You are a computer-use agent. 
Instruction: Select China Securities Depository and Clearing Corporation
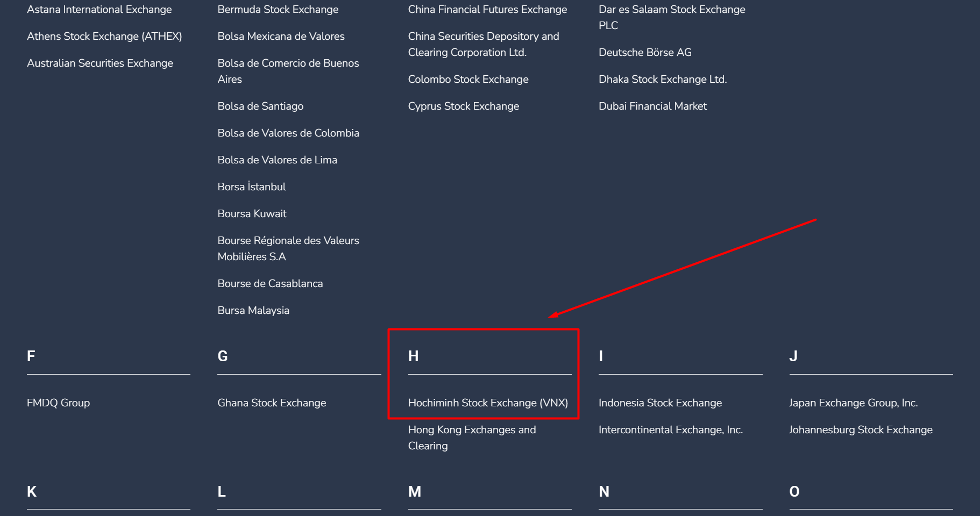[484, 44]
